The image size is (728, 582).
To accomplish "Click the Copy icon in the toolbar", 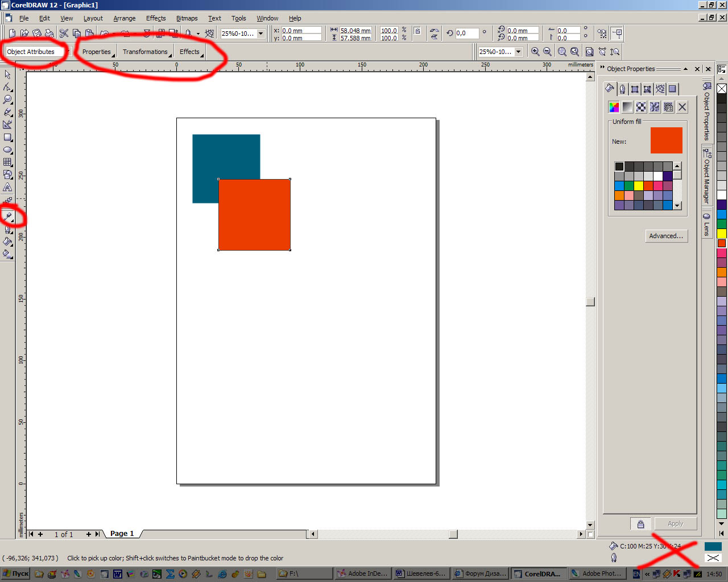I will (x=77, y=34).
